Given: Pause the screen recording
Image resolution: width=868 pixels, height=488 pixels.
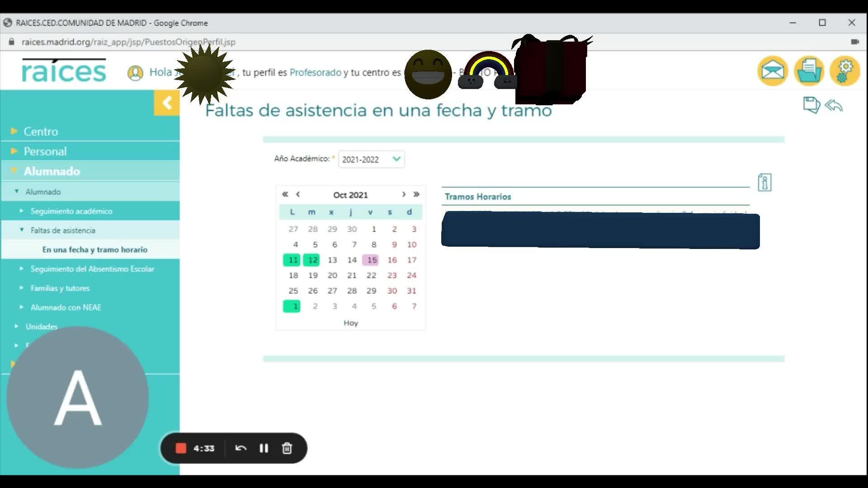Looking at the screenshot, I should (264, 448).
